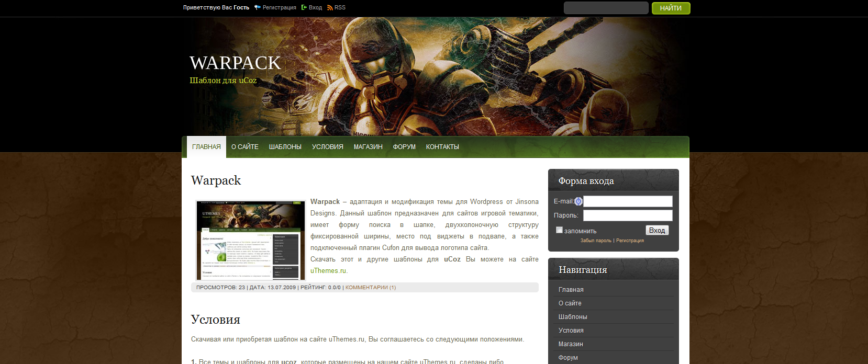Viewport: 868px width, 364px height.
Task: Click the 'ПРОСМОТРОВ: 23' text
Action: pos(220,288)
